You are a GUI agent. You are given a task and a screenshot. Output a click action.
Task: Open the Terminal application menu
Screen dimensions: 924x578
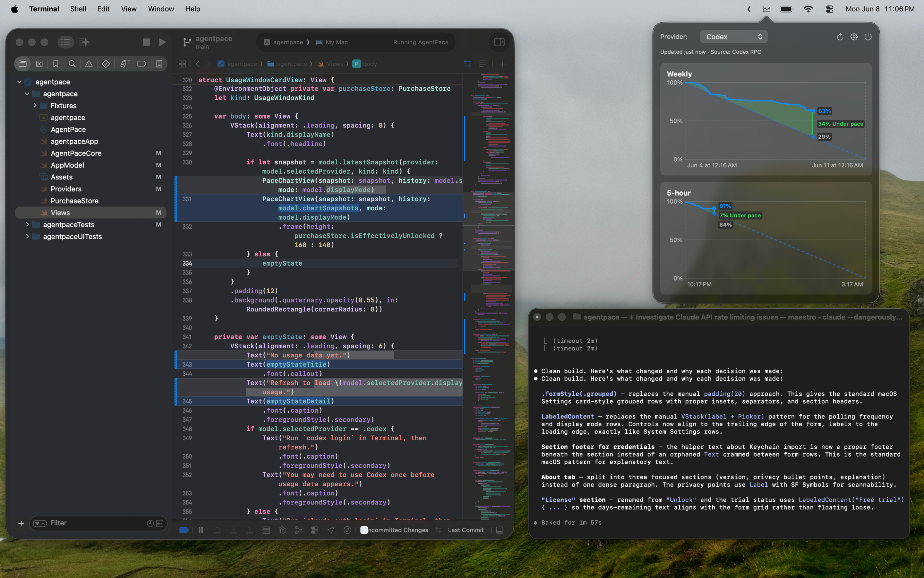click(44, 9)
